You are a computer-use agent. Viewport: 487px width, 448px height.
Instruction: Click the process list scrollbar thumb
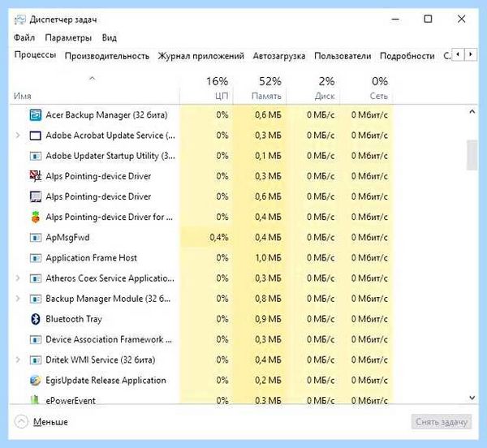[472, 155]
